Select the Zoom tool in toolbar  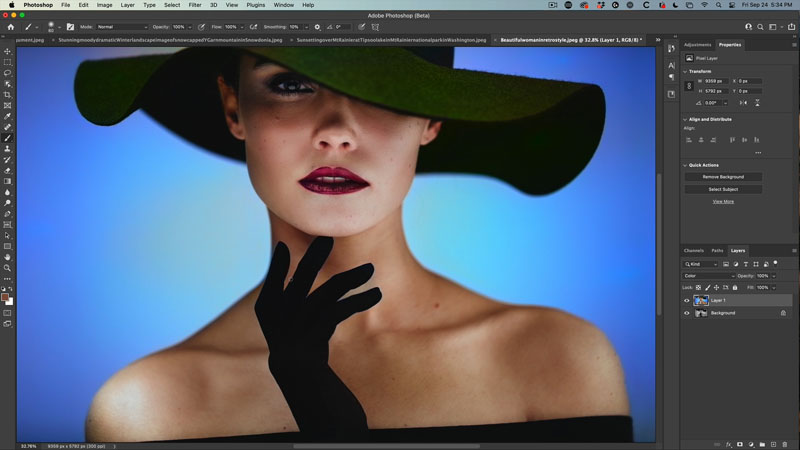tap(8, 268)
